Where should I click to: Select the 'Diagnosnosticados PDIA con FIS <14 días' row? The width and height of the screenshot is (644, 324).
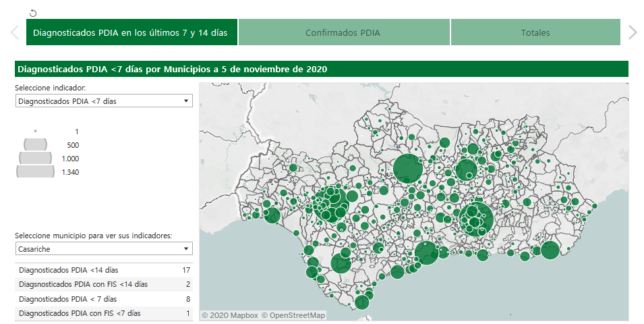click(104, 284)
